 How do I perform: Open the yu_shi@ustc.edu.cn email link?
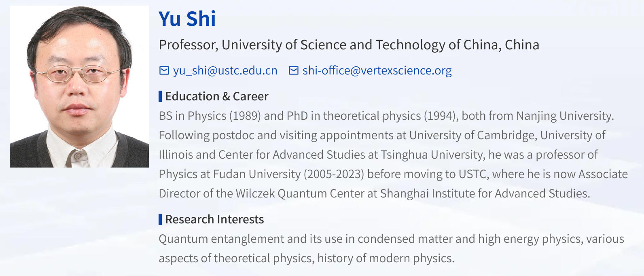coord(225,70)
